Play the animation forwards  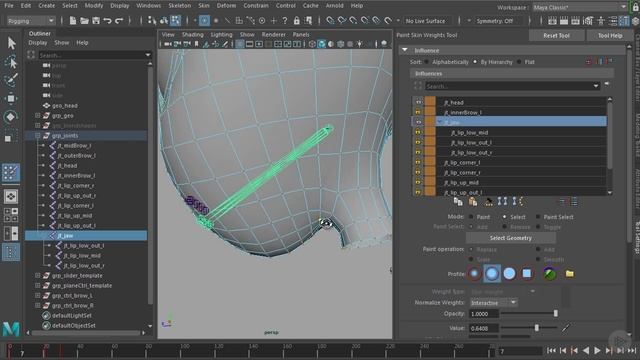597,350
